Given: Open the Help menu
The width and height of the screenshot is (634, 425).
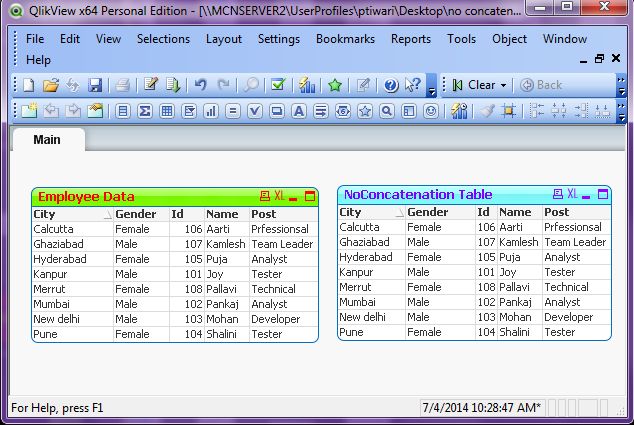Looking at the screenshot, I should tap(38, 60).
